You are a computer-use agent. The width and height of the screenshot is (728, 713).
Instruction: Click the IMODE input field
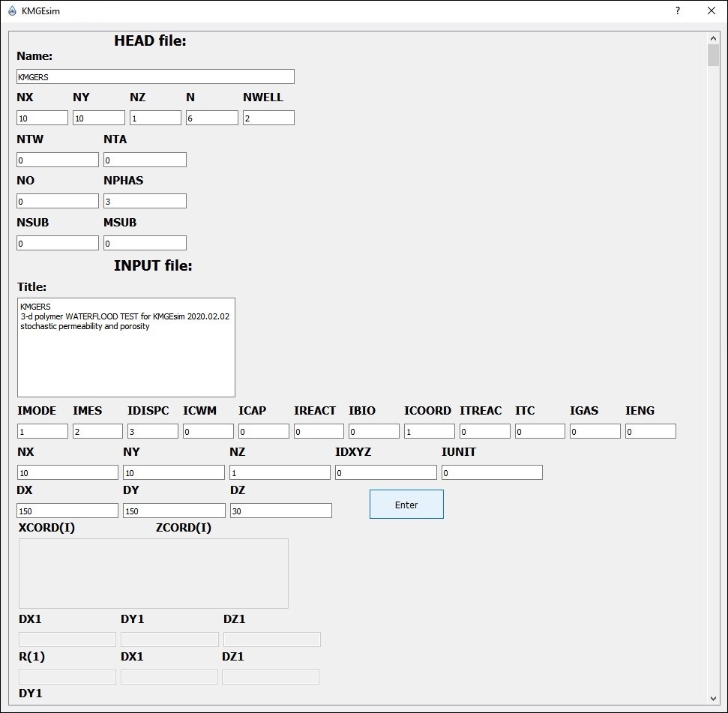[43, 432]
